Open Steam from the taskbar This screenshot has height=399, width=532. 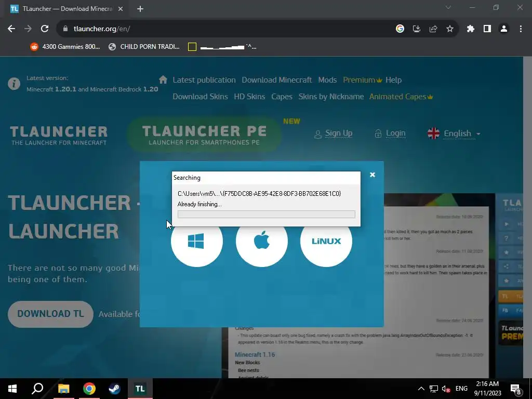(x=114, y=389)
